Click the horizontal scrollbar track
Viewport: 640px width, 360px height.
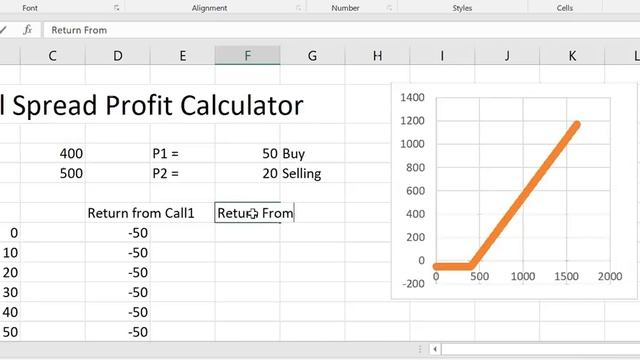540,349
